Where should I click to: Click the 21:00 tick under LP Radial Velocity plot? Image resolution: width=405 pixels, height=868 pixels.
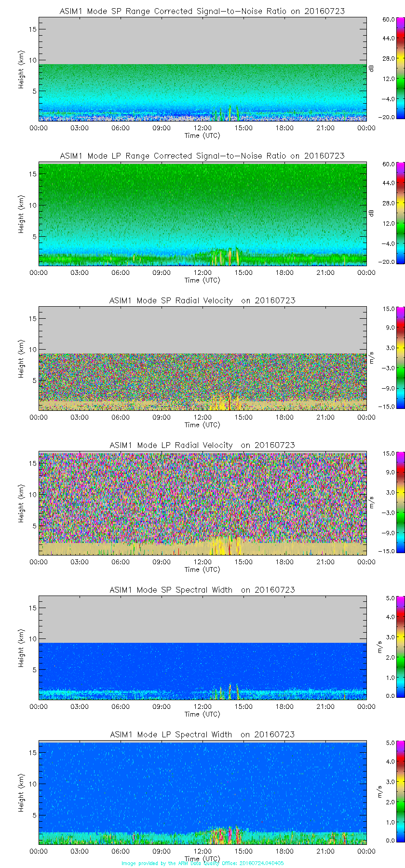pos(325,562)
